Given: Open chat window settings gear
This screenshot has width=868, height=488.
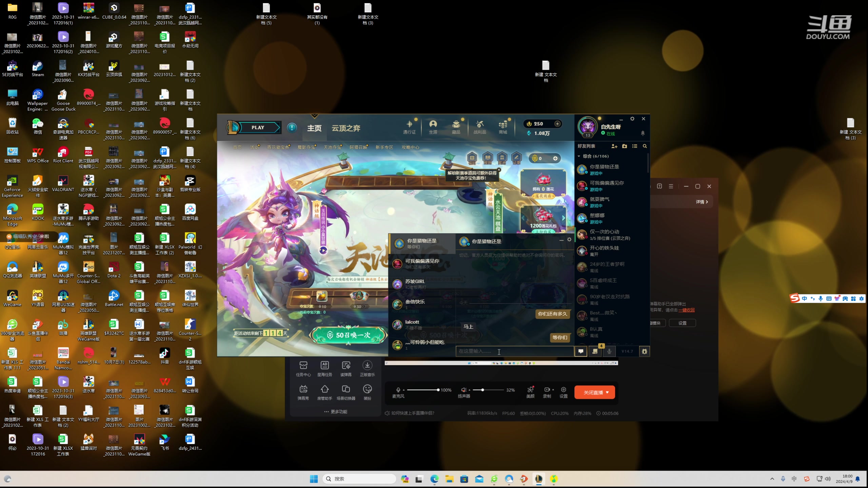Looking at the screenshot, I should (569, 240).
